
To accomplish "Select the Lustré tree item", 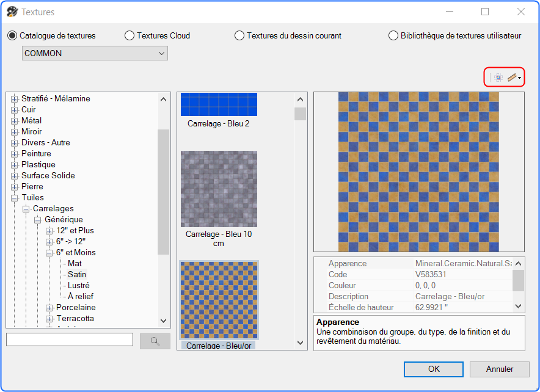I will tap(79, 285).
